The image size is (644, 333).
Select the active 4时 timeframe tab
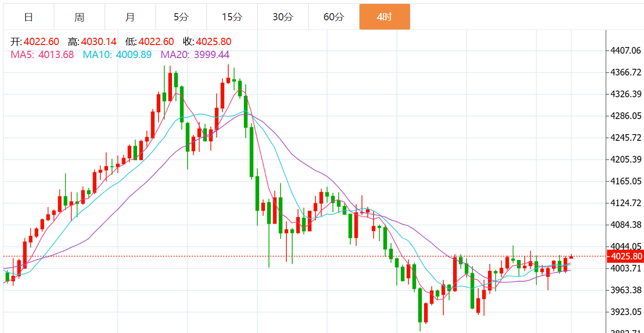pos(385,17)
